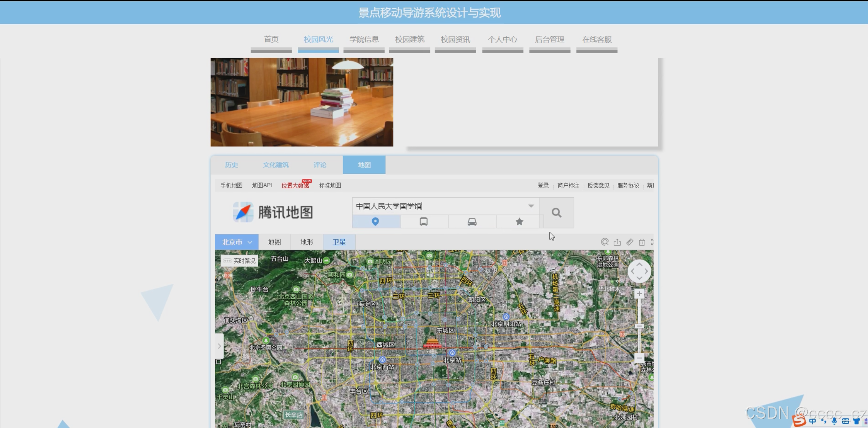Image resolution: width=868 pixels, height=428 pixels.
Task: Switch map view to 卫星
Action: 339,242
